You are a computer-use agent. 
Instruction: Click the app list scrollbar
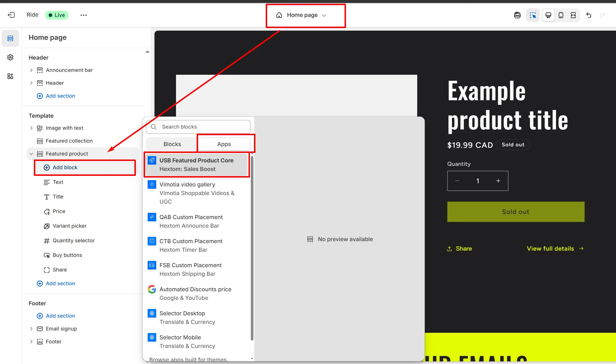252,248
